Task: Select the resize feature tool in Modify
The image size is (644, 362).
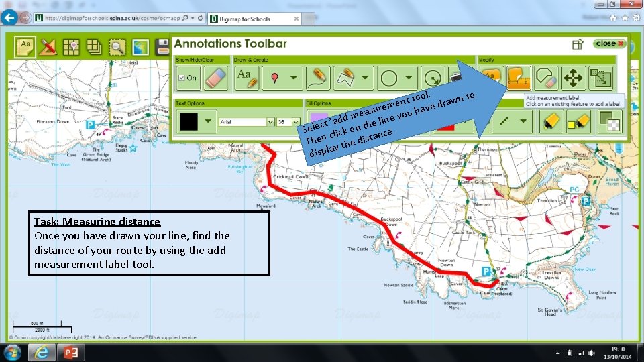Action: pyautogui.click(x=600, y=78)
